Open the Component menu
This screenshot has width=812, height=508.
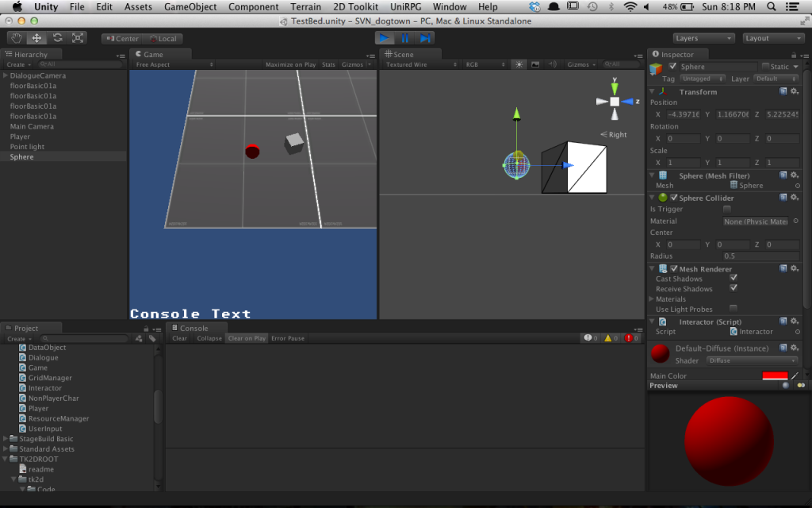[253, 6]
